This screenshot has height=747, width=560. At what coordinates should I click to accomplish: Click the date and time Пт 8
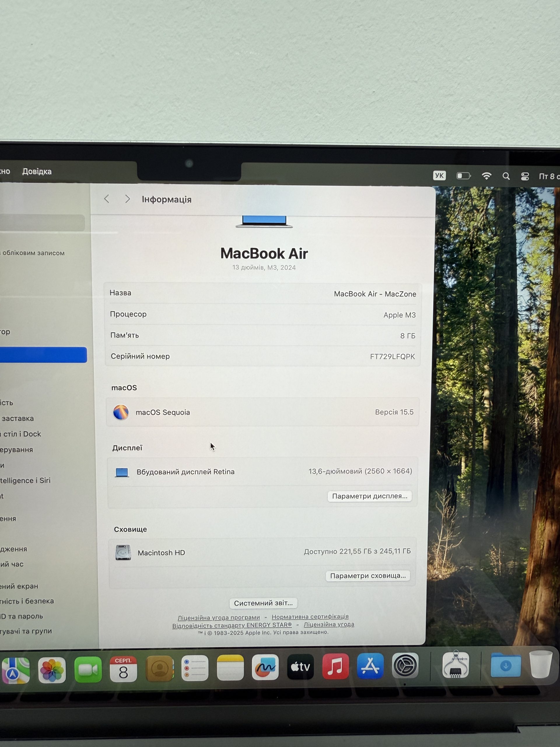[549, 176]
